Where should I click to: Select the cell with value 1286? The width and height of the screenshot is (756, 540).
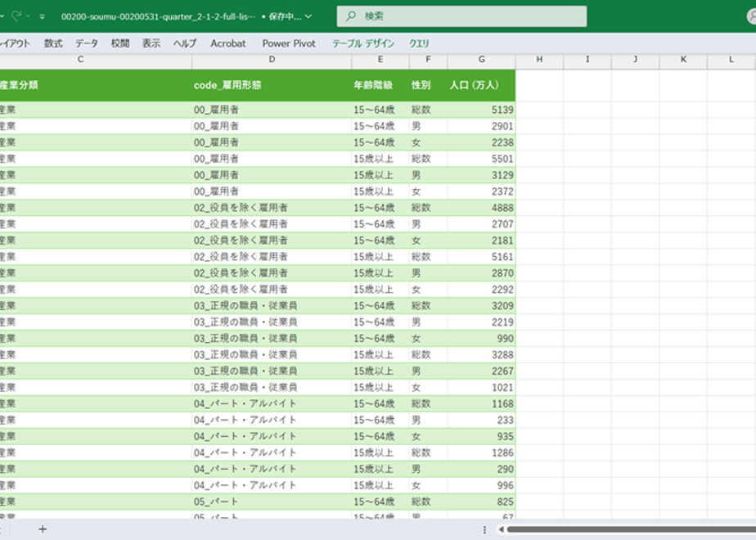pyautogui.click(x=482, y=452)
